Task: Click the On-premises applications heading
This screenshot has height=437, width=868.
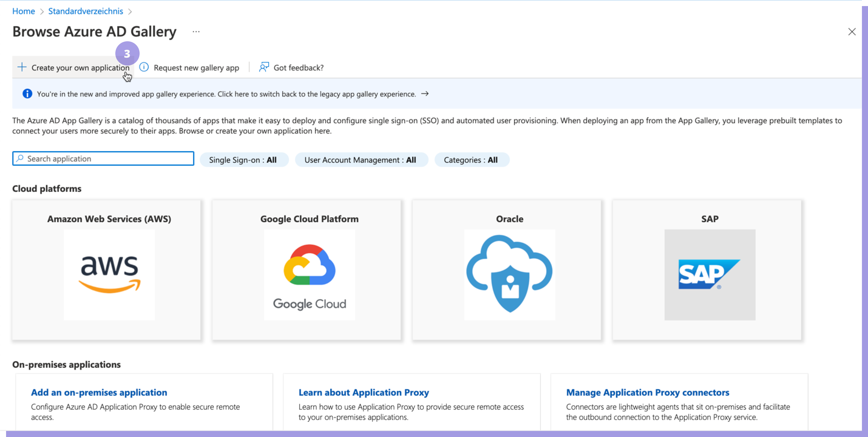Action: (x=66, y=364)
